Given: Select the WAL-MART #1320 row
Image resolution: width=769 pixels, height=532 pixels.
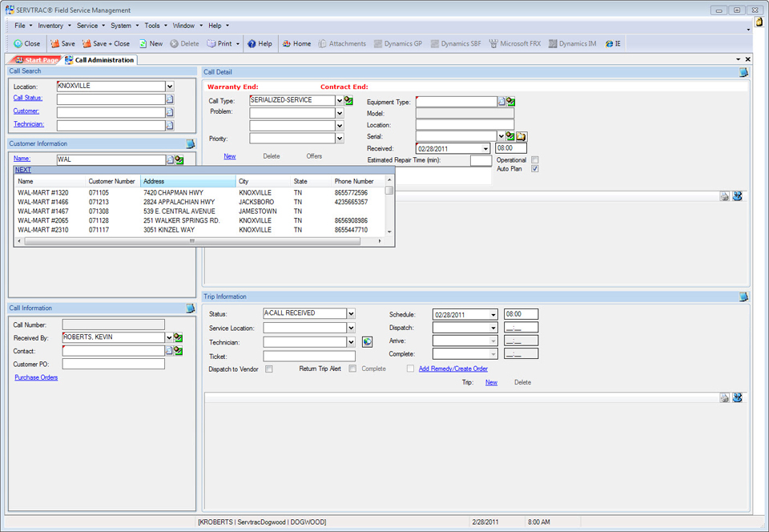Looking at the screenshot, I should [x=201, y=193].
